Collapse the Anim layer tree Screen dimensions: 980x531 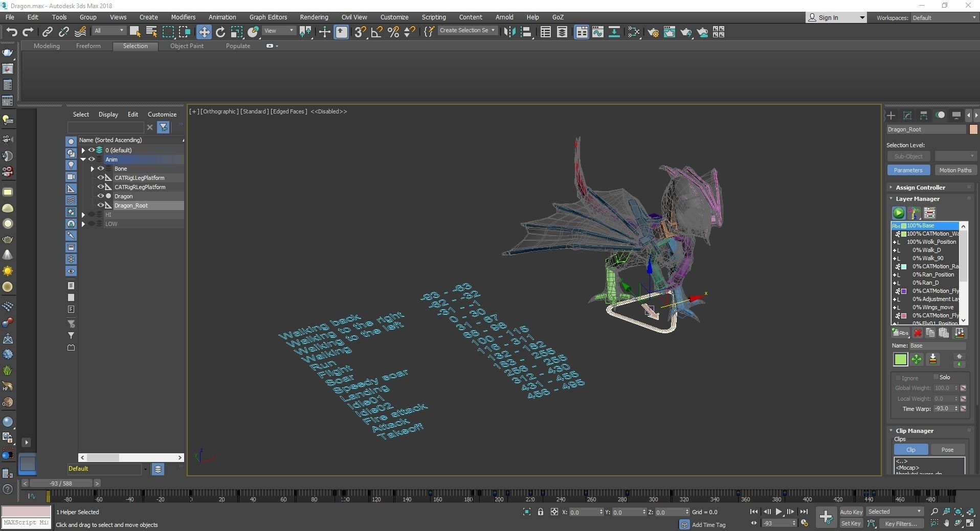[83, 159]
